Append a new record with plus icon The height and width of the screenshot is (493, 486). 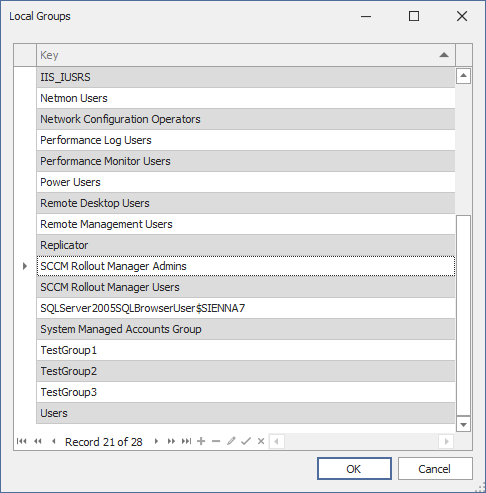click(201, 441)
